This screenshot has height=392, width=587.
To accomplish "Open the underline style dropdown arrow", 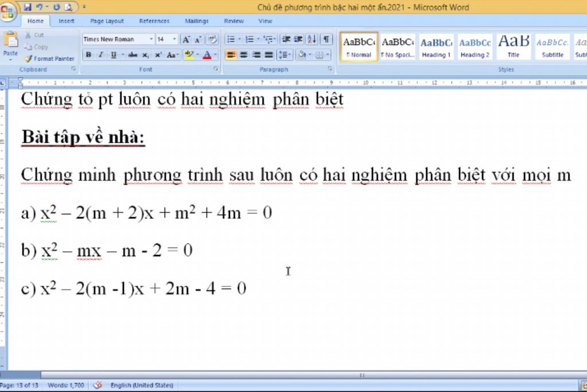I will 123,55.
